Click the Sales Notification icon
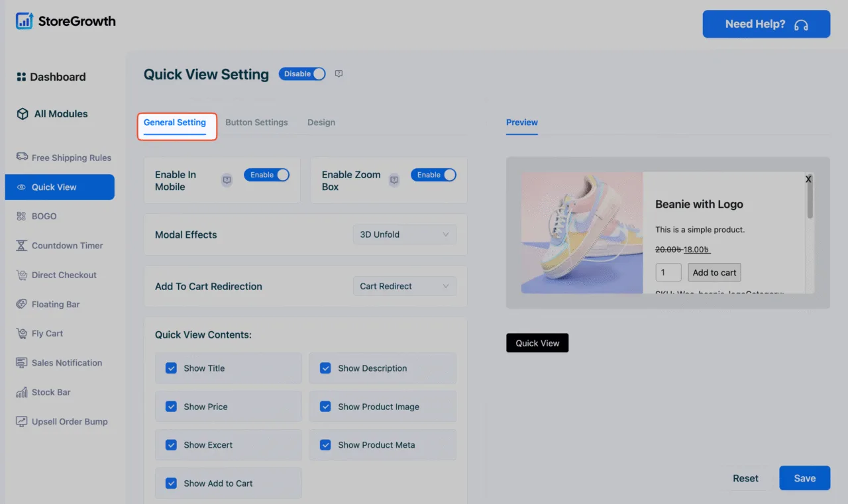Image resolution: width=848 pixels, height=504 pixels. [22, 363]
